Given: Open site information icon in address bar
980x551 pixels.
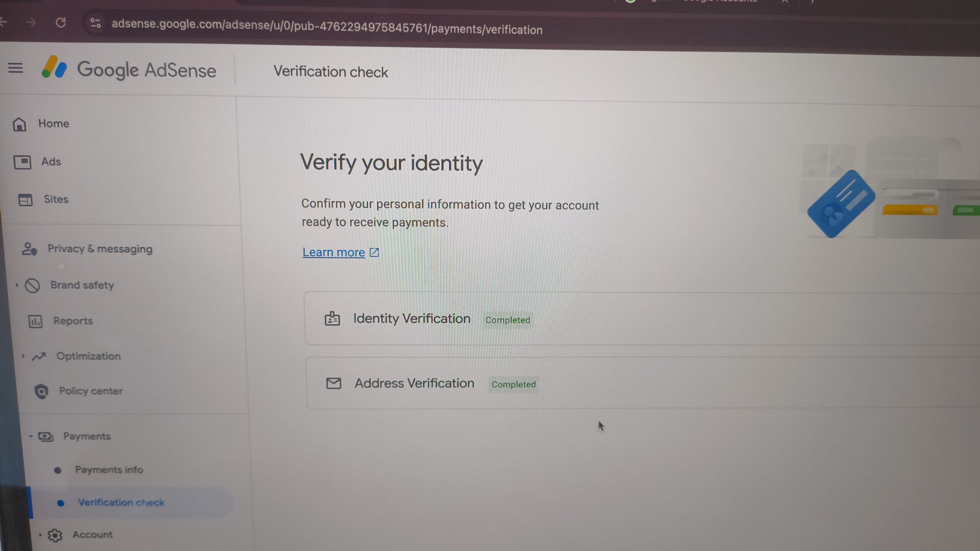Looking at the screenshot, I should [95, 23].
